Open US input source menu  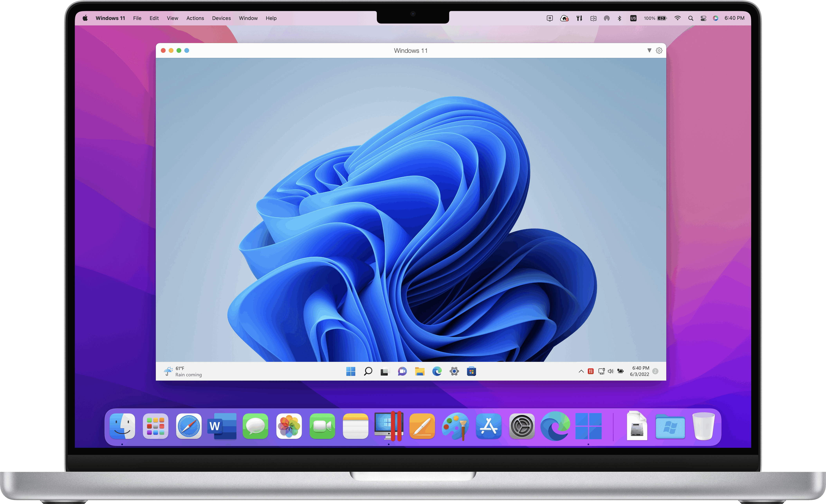tap(633, 18)
